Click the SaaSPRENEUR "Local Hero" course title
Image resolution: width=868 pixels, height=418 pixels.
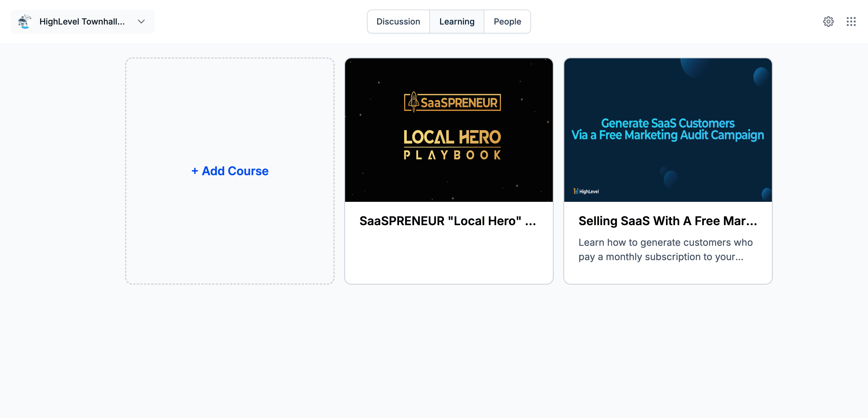[447, 221]
